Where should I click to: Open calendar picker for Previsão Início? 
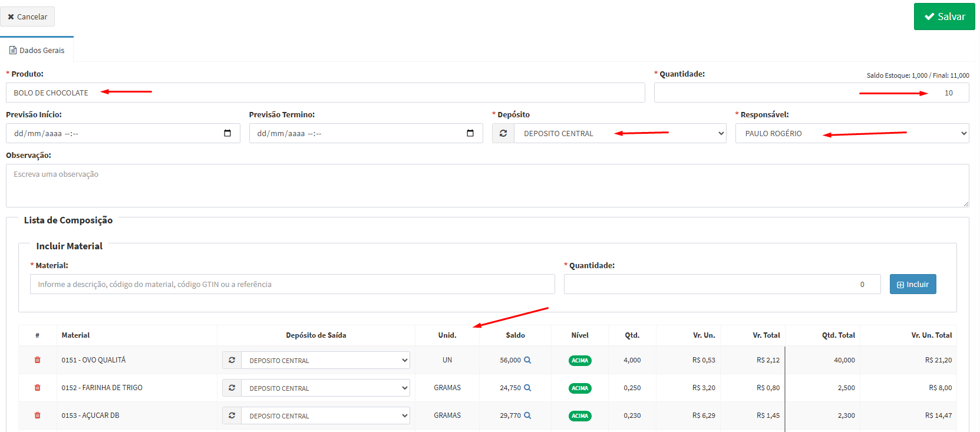[227, 133]
